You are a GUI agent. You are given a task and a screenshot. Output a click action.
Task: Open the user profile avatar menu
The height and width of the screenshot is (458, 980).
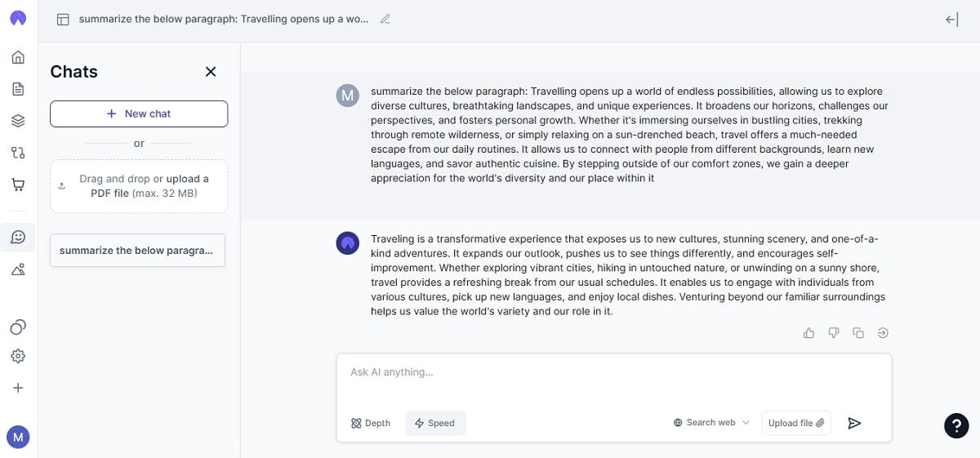click(18, 437)
